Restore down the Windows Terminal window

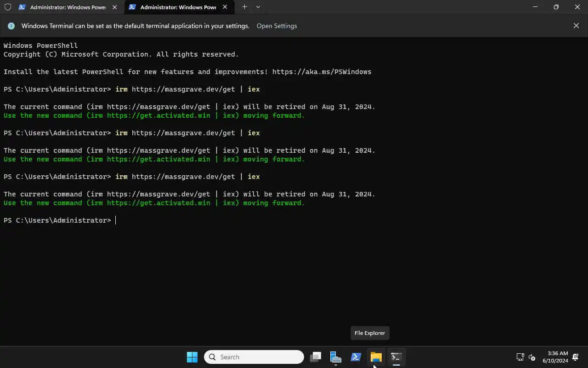pos(556,7)
